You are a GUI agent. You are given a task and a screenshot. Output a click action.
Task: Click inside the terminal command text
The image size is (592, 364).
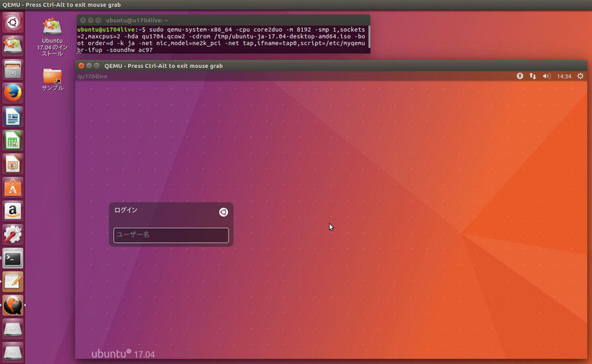(221, 39)
